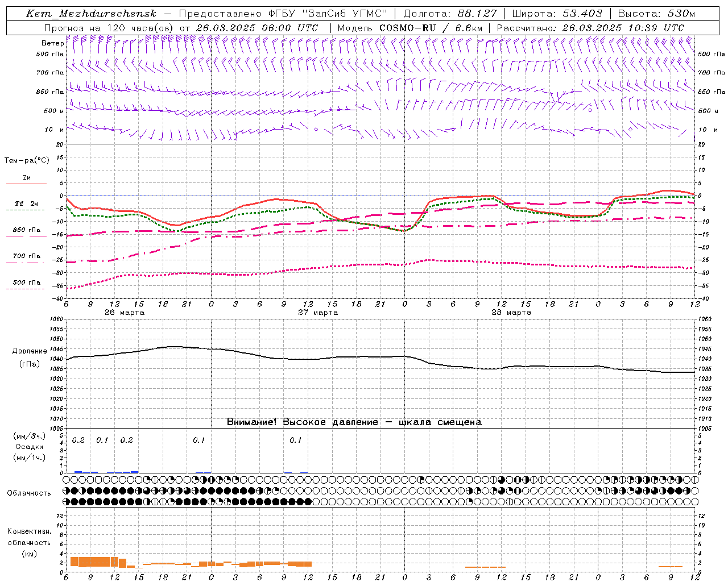Click the 'Тем-ра(°C)' temperature panel label
This screenshot has width=728, height=582.
[x=27, y=161]
